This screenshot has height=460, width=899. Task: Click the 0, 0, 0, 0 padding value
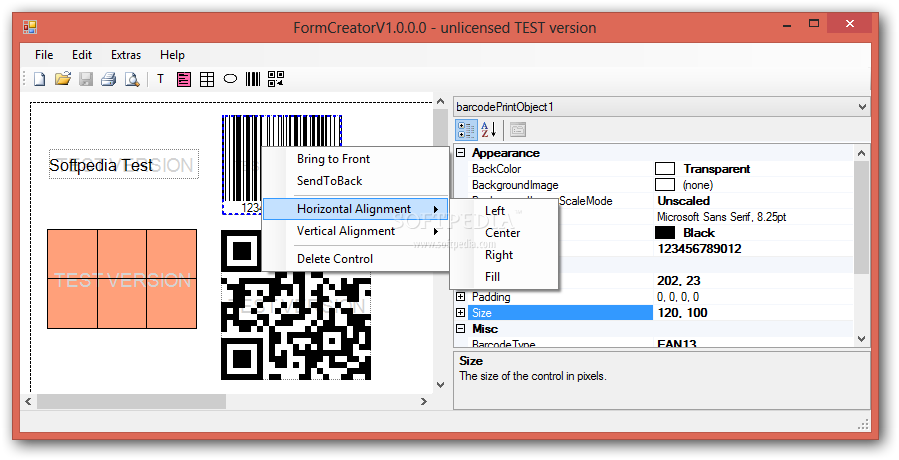coord(753,297)
